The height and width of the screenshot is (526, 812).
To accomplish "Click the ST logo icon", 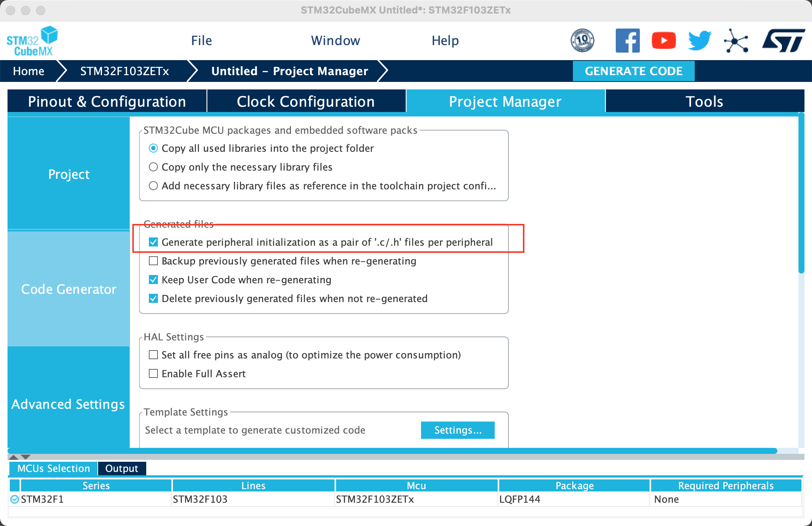I will click(x=783, y=41).
